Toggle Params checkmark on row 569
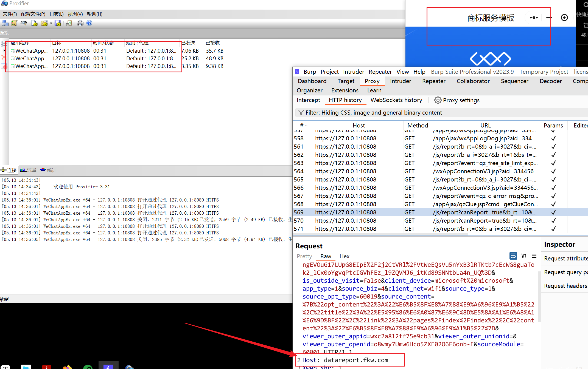The image size is (588, 369). [553, 212]
